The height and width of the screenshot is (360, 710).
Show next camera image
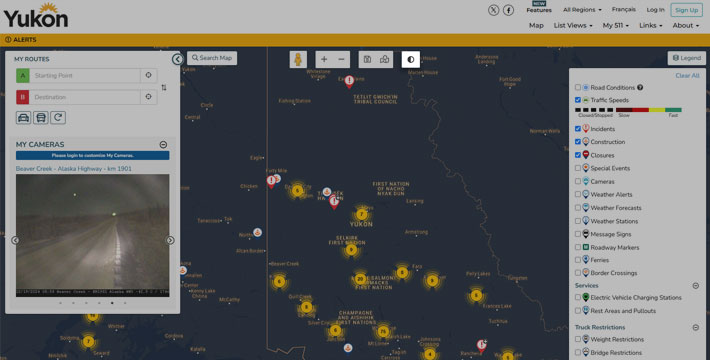click(x=170, y=240)
